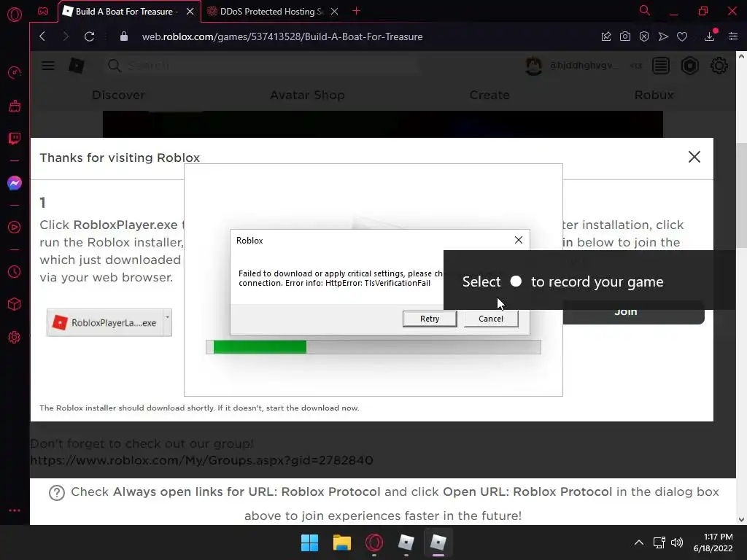Viewport: 747px width, 560px height.
Task: Open Messenger in Opera sidebar
Action: [x=15, y=183]
